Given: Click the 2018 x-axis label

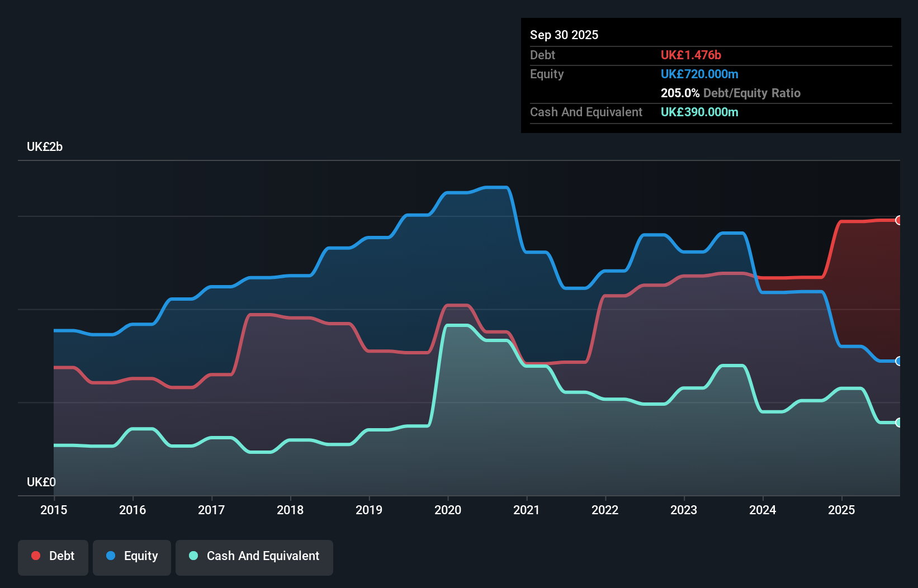Looking at the screenshot, I should (290, 510).
